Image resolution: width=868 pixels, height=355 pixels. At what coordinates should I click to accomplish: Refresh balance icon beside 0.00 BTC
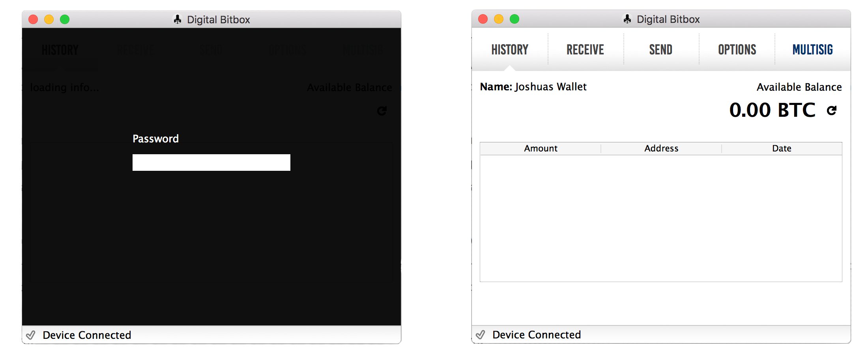click(x=832, y=110)
